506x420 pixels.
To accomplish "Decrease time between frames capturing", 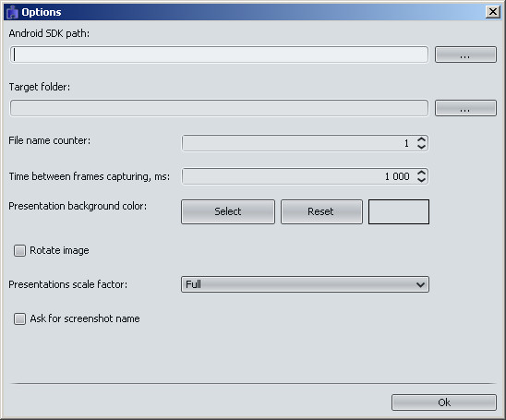I will (421, 180).
